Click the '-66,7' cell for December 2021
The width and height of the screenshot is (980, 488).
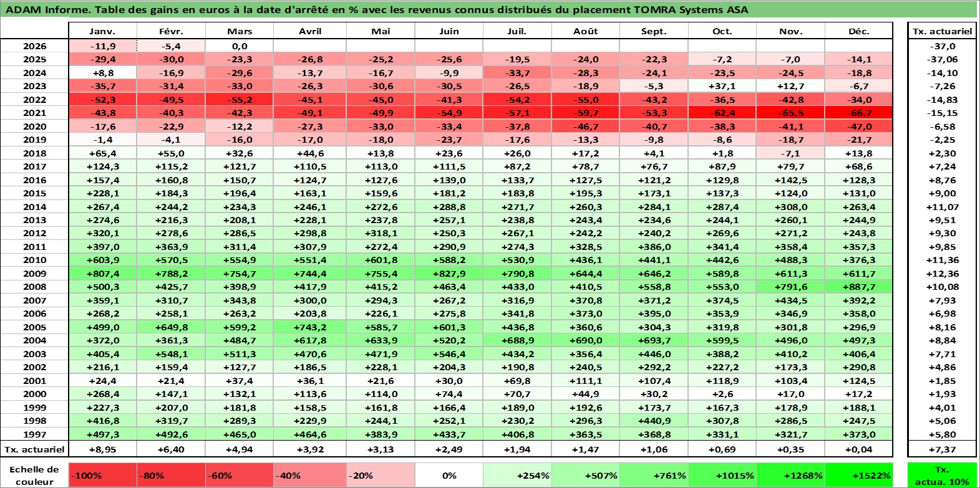pyautogui.click(x=859, y=113)
